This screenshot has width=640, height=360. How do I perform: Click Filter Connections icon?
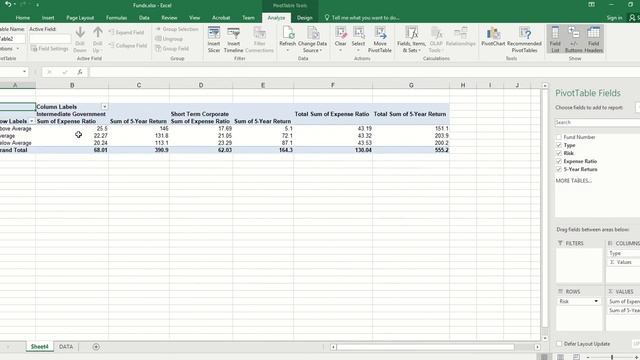pos(260,33)
